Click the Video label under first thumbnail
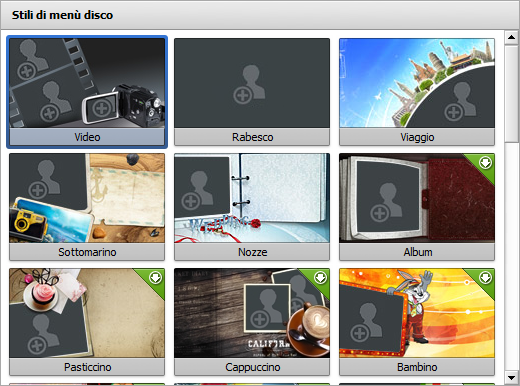Image resolution: width=520 pixels, height=386 pixels. 87,137
